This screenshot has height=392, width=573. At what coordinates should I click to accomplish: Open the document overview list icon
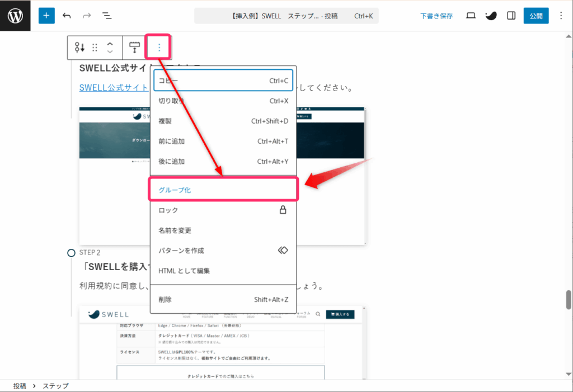click(106, 16)
